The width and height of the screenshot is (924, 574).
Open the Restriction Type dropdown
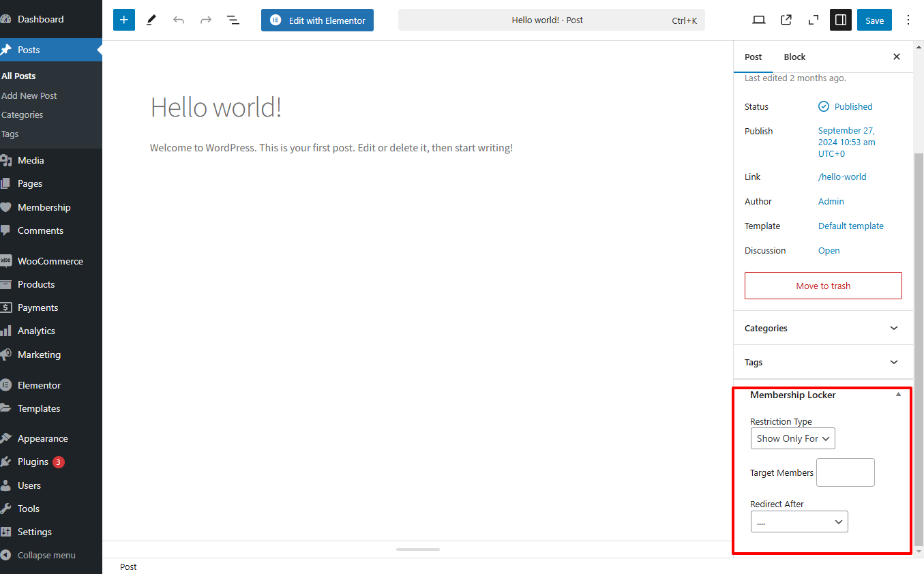point(792,438)
